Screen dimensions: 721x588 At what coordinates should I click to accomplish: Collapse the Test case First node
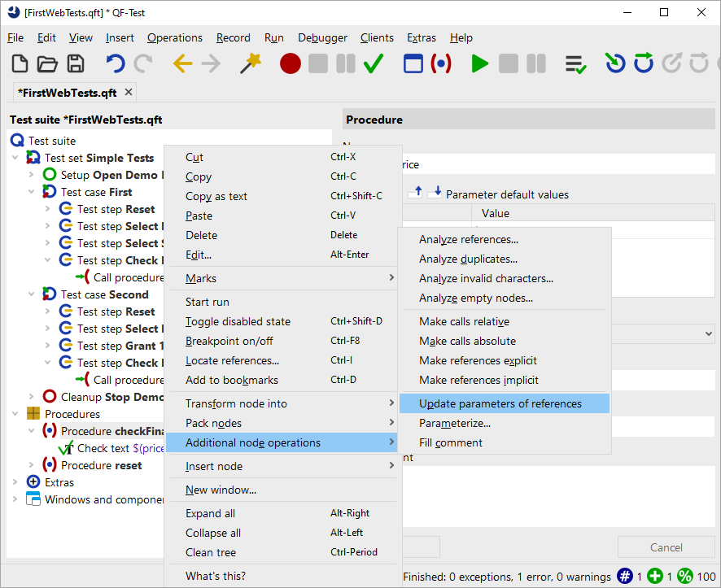31,192
